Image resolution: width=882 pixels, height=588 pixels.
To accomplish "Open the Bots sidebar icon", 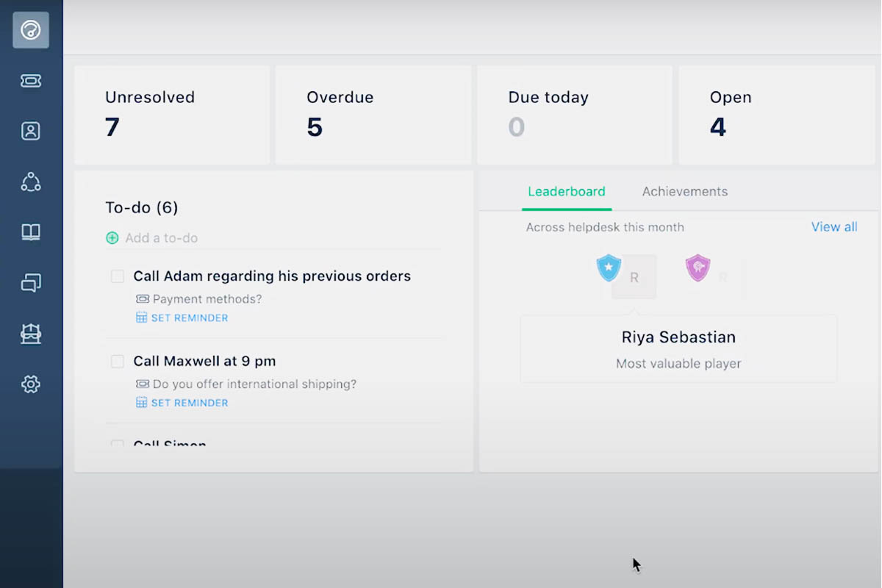I will click(30, 333).
